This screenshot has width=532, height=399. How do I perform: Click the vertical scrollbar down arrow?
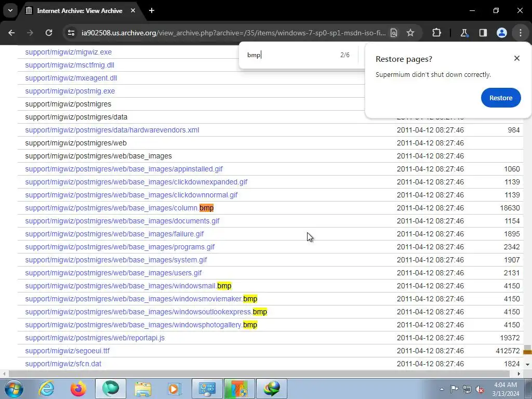(528, 364)
